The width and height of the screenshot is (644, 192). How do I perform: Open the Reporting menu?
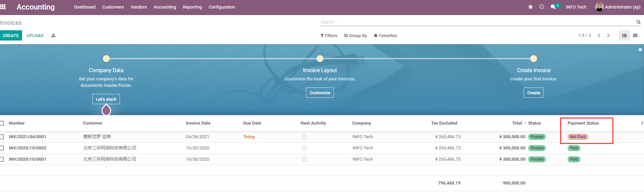tap(192, 7)
